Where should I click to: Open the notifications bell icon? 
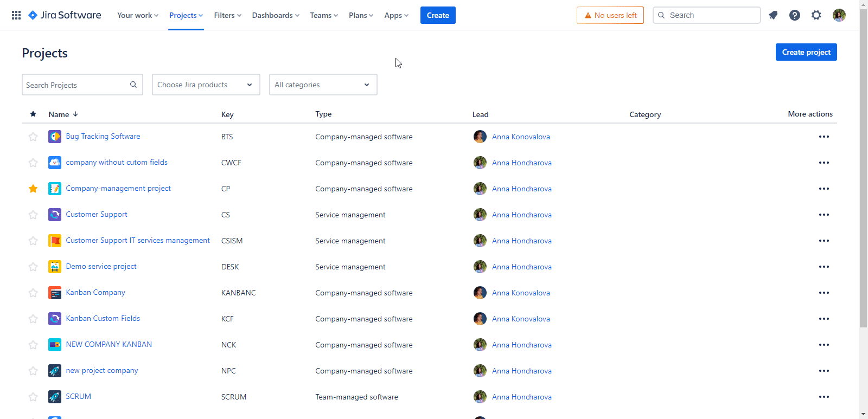click(773, 15)
